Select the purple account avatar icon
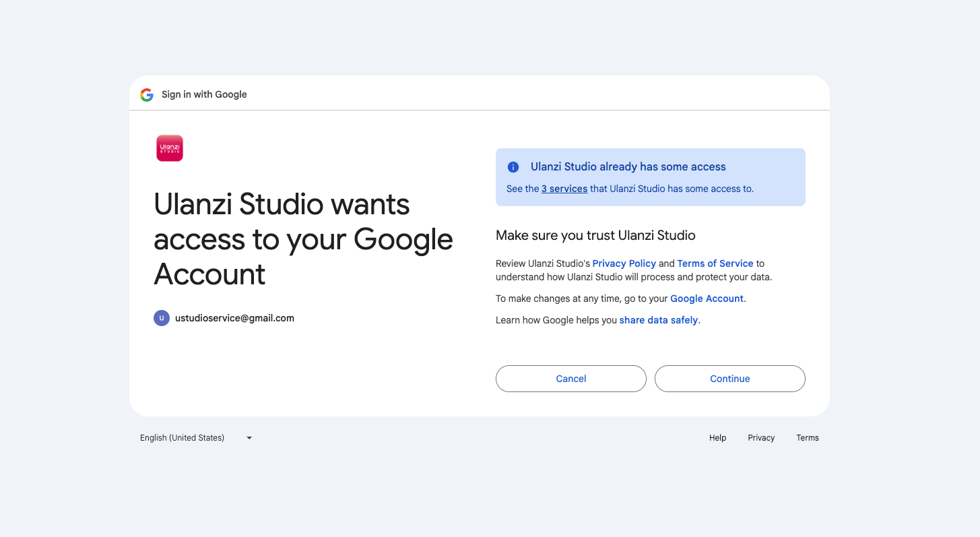Image resolution: width=980 pixels, height=537 pixels. (162, 318)
